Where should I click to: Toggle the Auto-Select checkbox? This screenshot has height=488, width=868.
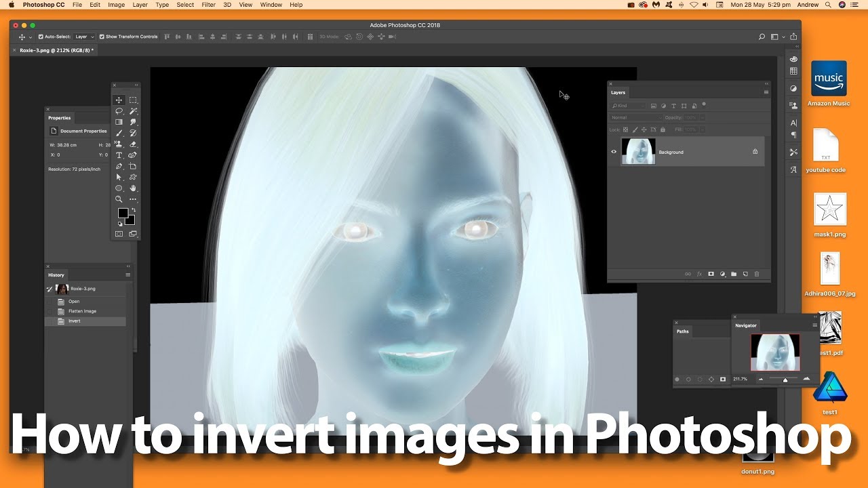coord(41,37)
